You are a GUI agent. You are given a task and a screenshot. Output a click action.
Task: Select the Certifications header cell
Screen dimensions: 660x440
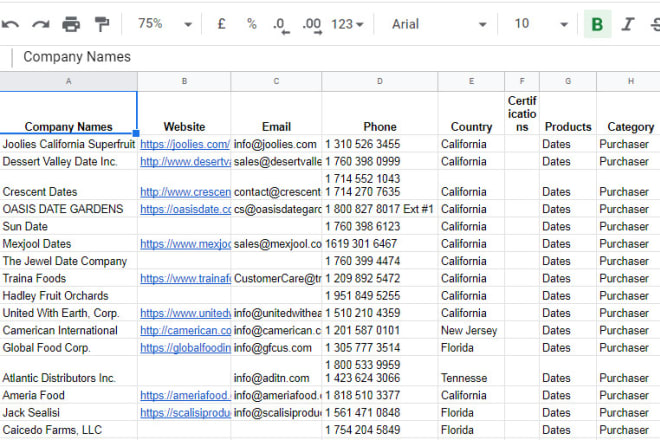click(x=522, y=113)
